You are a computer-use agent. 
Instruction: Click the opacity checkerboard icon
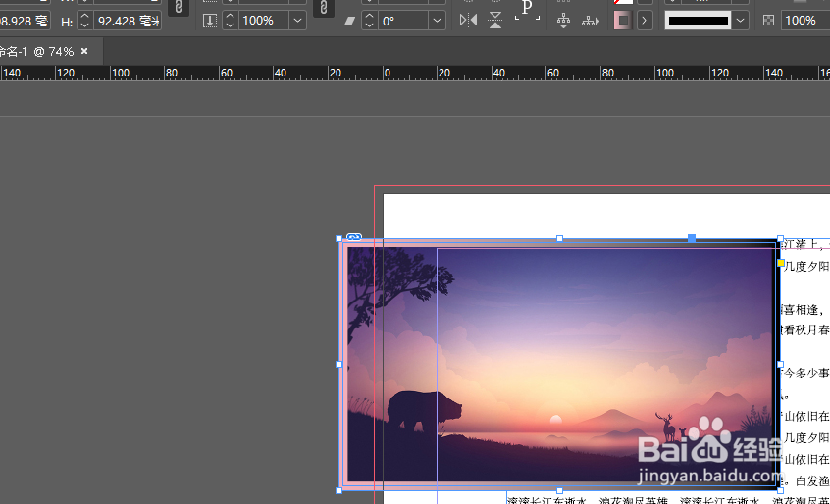click(x=768, y=21)
